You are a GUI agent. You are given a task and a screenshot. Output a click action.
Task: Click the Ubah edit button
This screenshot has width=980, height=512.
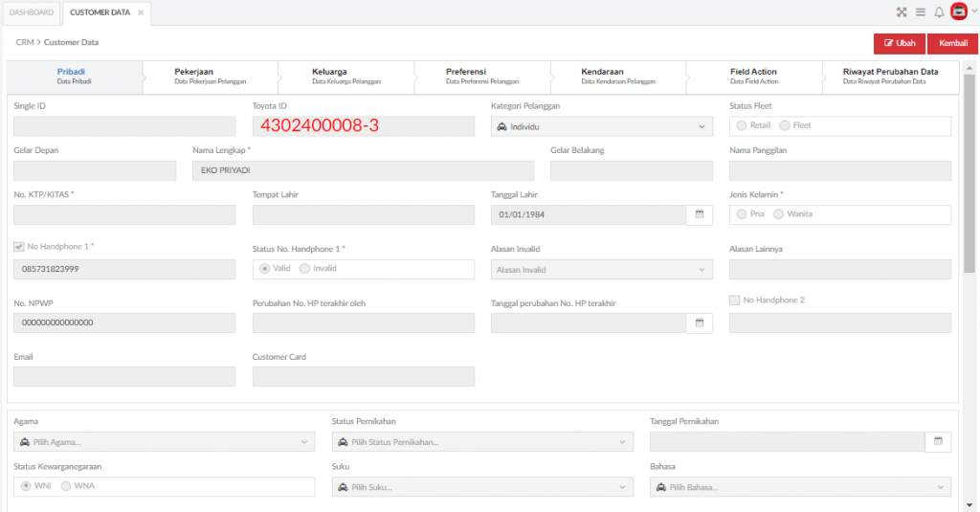point(900,43)
